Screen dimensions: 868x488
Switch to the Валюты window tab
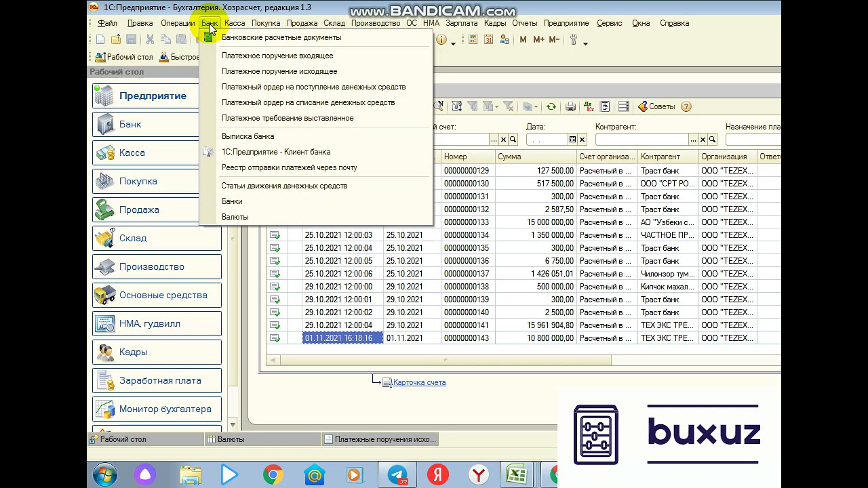pos(262,439)
